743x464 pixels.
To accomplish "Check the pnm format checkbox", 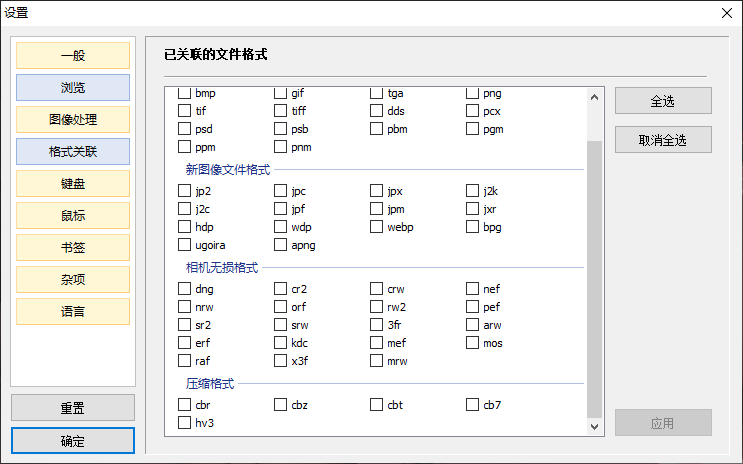I will point(281,147).
